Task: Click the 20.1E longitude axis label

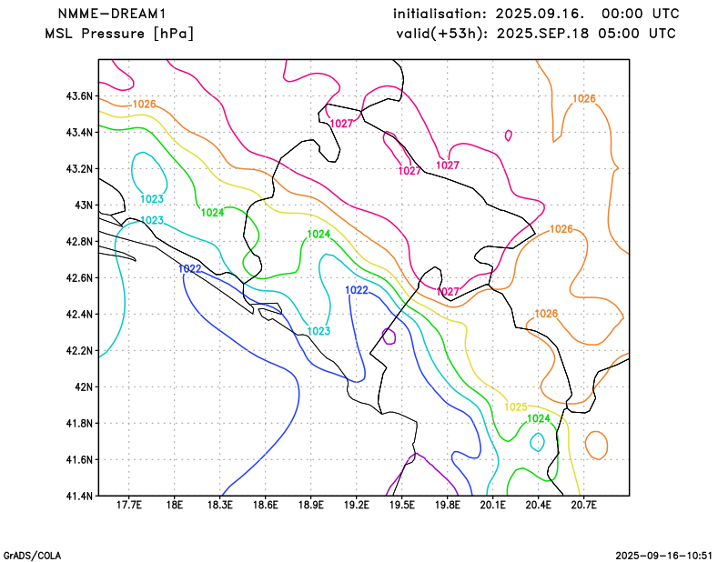Action: coord(492,505)
